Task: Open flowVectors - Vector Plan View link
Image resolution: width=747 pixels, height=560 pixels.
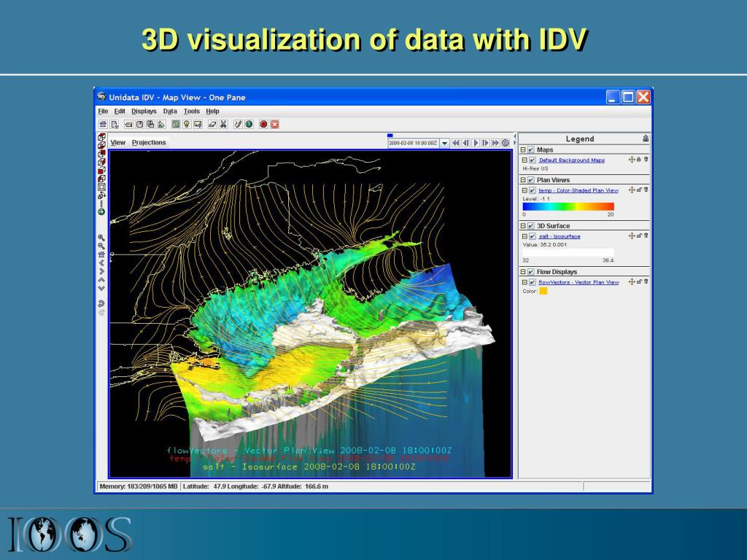Action: pyautogui.click(x=578, y=282)
